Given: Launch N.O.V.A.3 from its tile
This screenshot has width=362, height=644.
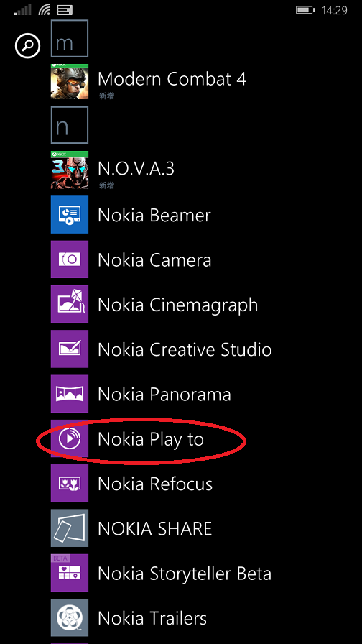Looking at the screenshot, I should click(70, 170).
